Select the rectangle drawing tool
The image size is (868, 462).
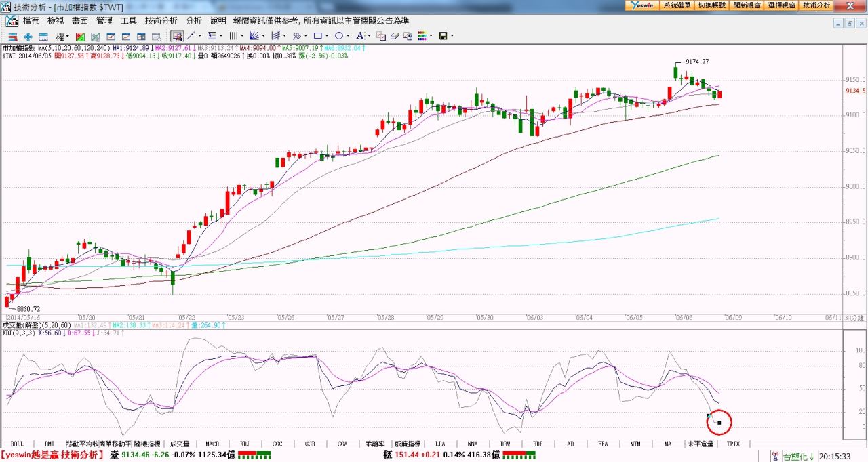point(319,35)
